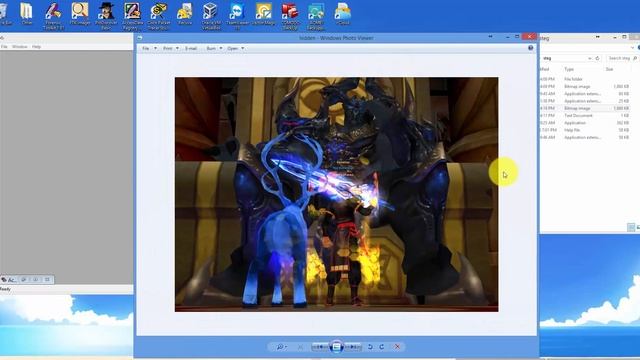640x360 pixels.
Task: Open the Photo Viewer zoom magnifier control
Action: pyautogui.click(x=281, y=347)
